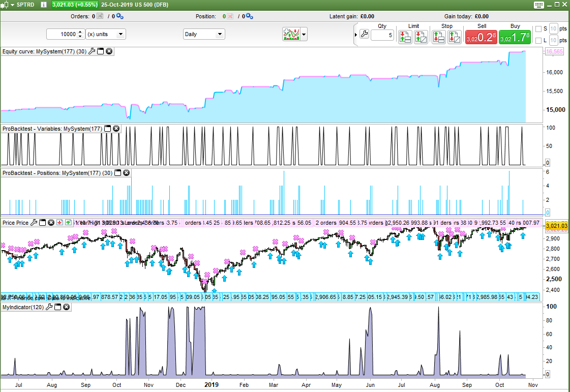This screenshot has height=392, width=570.
Task: Click the red Sell price button
Action: pyautogui.click(x=481, y=37)
